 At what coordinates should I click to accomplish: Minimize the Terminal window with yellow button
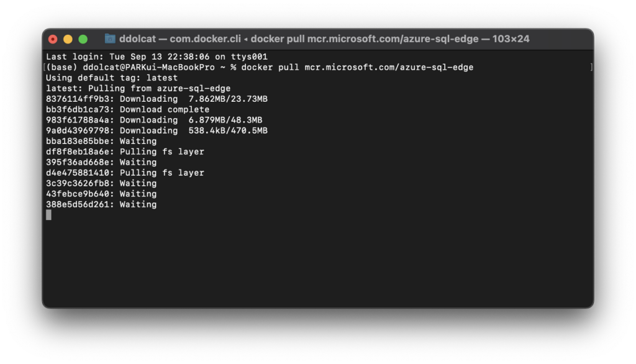click(68, 39)
